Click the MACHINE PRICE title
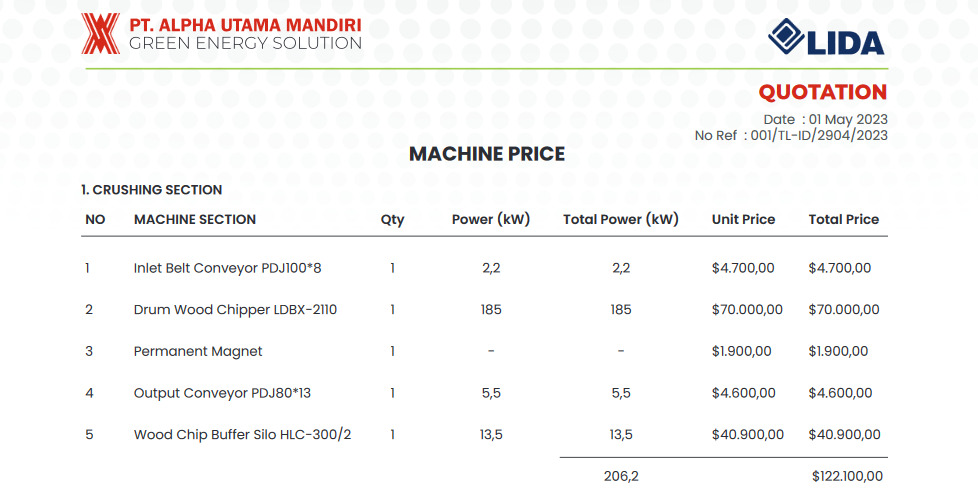 click(487, 154)
